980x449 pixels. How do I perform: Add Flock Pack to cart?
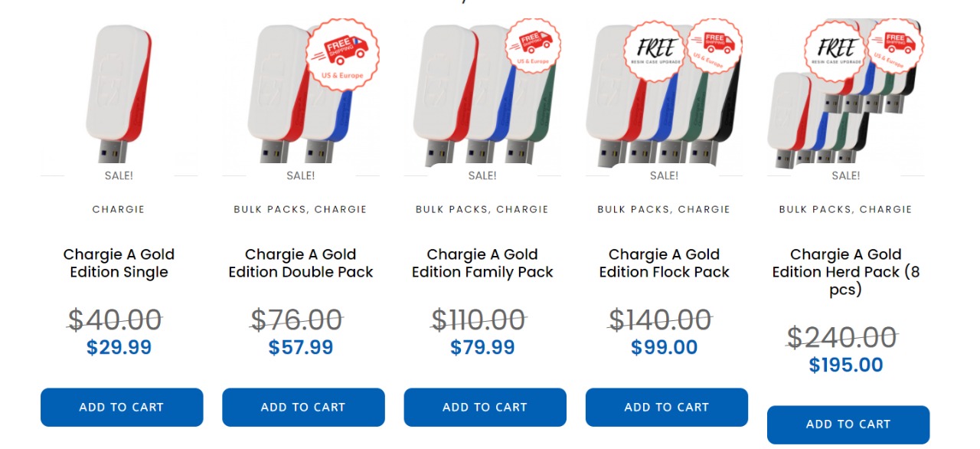click(667, 407)
